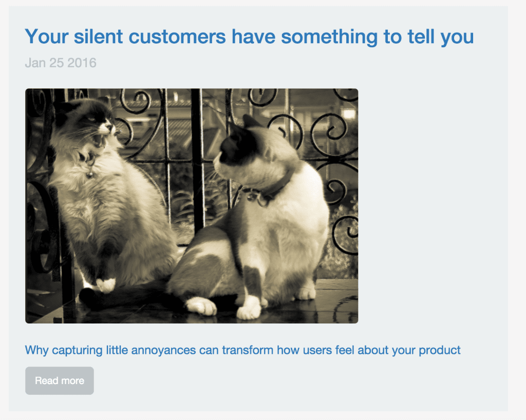Click the two cats article photo
Viewport: 526px width, 420px height.
tap(192, 206)
